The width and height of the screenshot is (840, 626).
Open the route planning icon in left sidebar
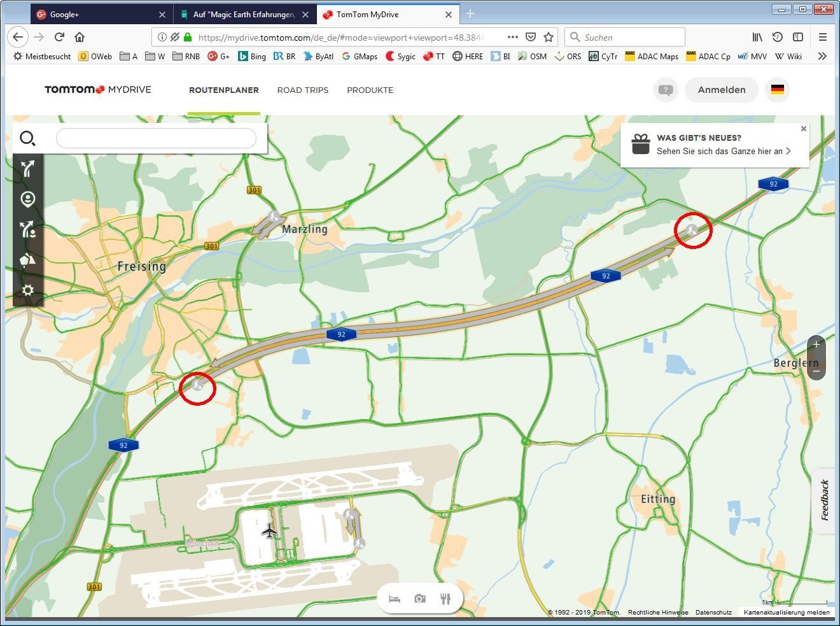click(x=28, y=169)
